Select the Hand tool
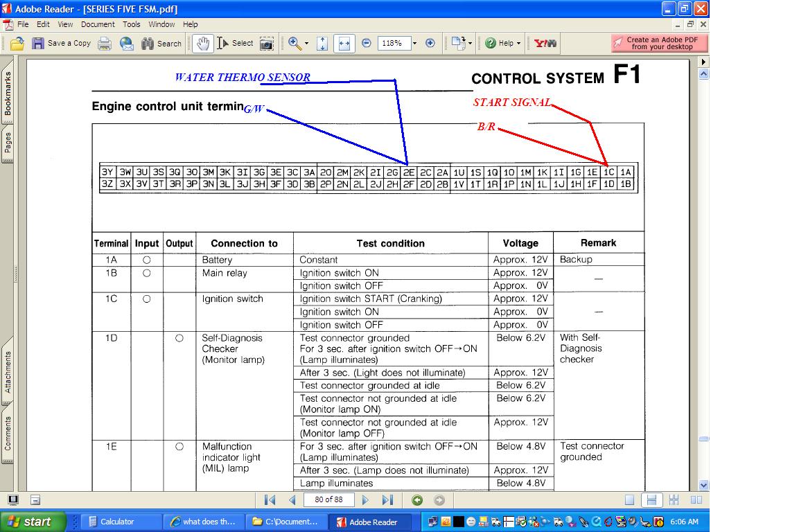Viewport: 790px width, 532px height. click(202, 44)
